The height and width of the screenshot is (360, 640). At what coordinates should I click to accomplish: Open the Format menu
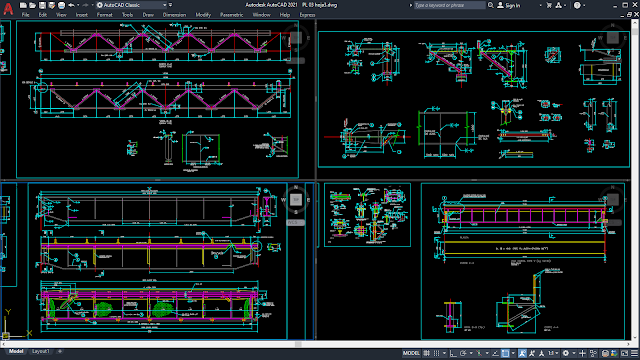(x=104, y=15)
